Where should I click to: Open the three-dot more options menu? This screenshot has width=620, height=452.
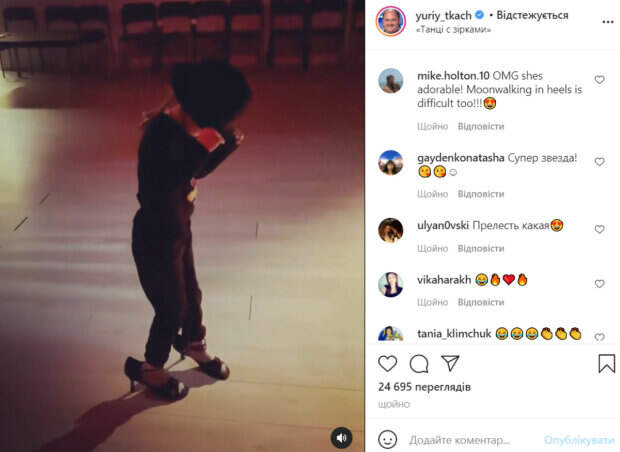[x=608, y=22]
